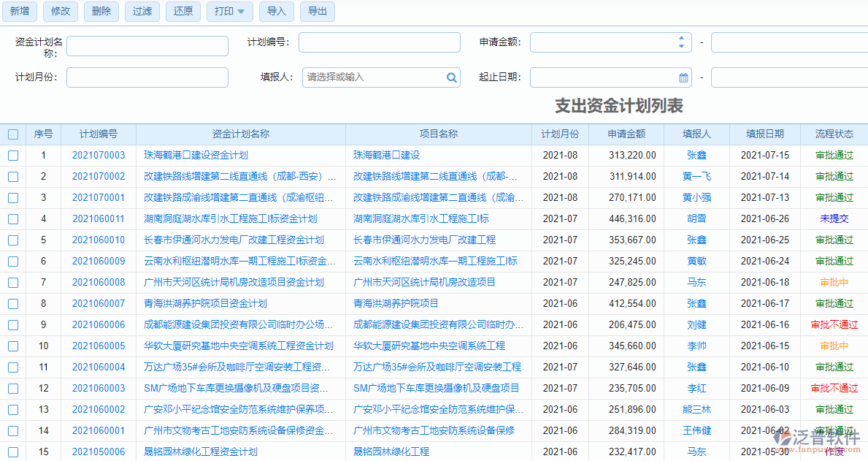The image size is (868, 461).
Task: Expand the 打印 dropdown button
Action: 230,11
